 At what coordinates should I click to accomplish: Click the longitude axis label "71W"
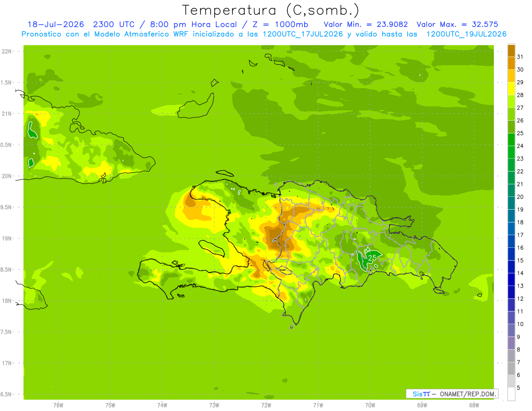coord(318,405)
